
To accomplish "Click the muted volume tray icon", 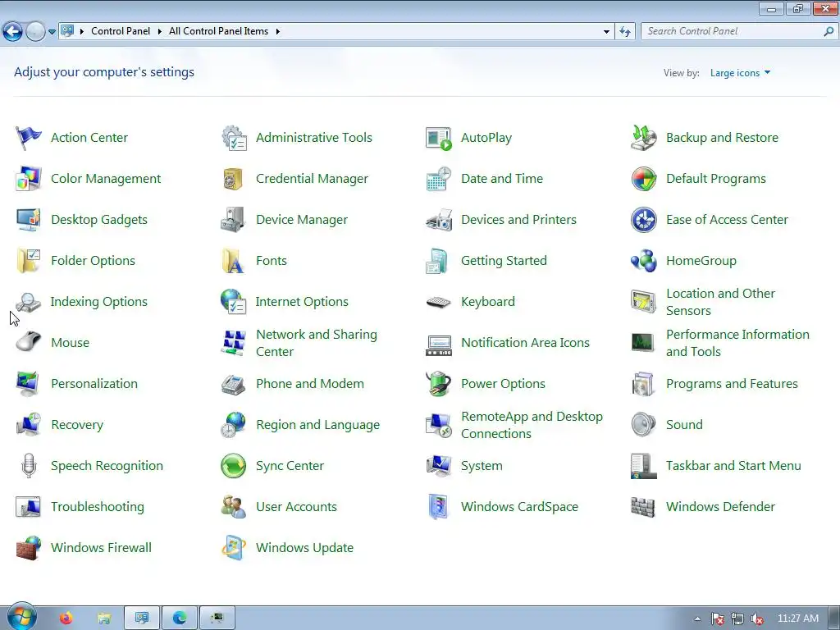I will (757, 619).
